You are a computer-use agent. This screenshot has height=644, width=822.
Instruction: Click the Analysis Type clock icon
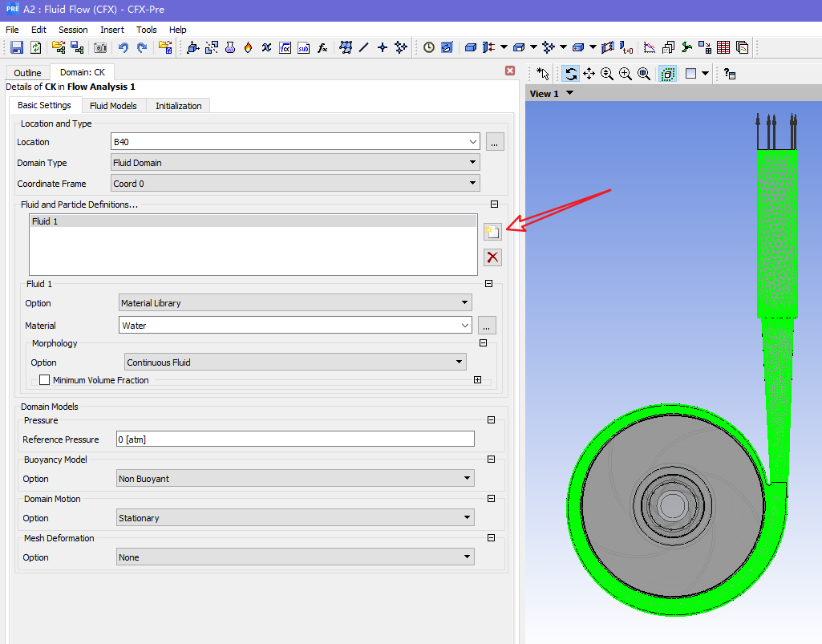[x=429, y=48]
